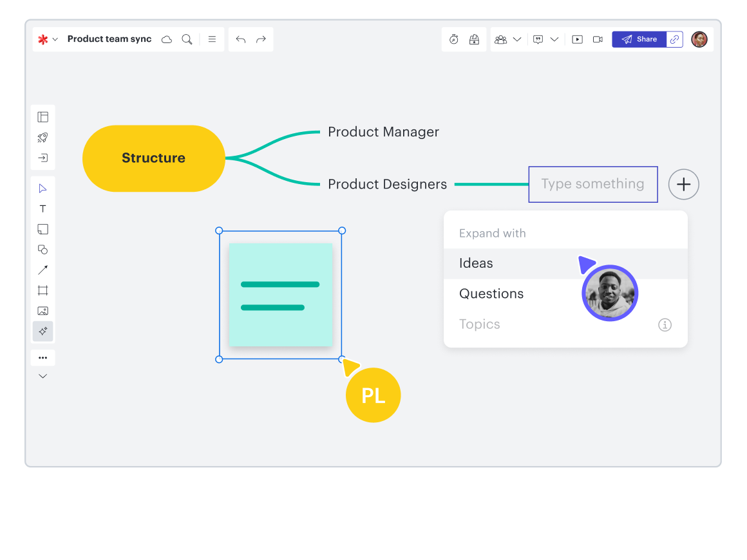Select the Text tool in left toolbar
The width and height of the screenshot is (747, 560).
[x=43, y=209]
